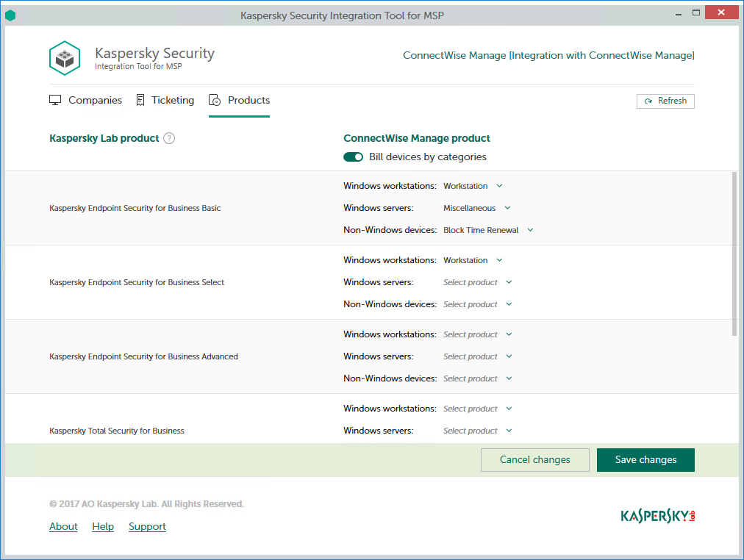The height and width of the screenshot is (560, 744).
Task: Open Basic Windows workstations Workstation dropdown
Action: (x=473, y=186)
